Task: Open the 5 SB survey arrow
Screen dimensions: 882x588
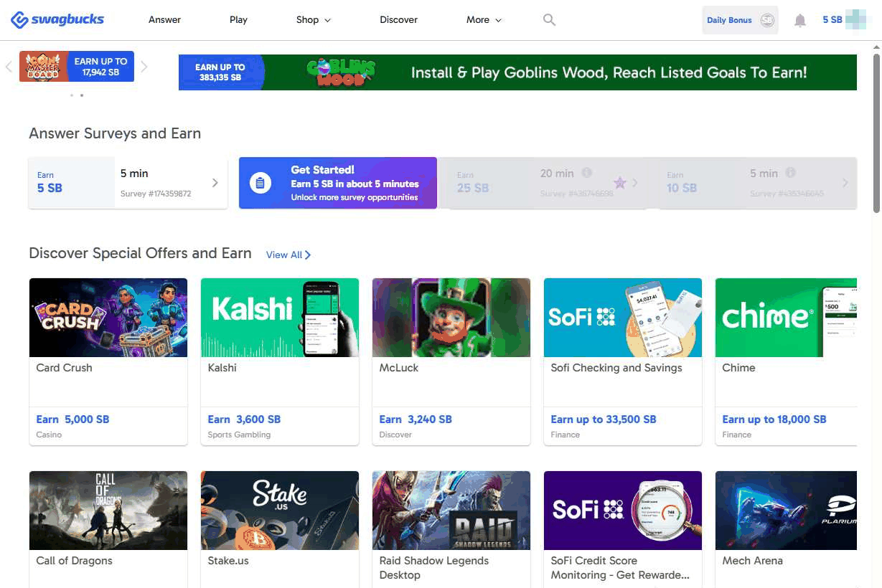Action: 215,183
